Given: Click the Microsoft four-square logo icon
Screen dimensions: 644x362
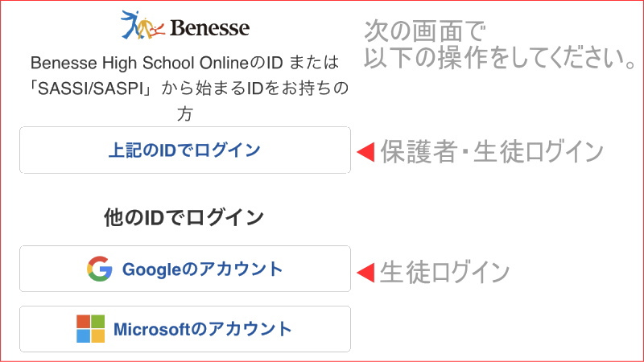Looking at the screenshot, I should click(x=90, y=329).
